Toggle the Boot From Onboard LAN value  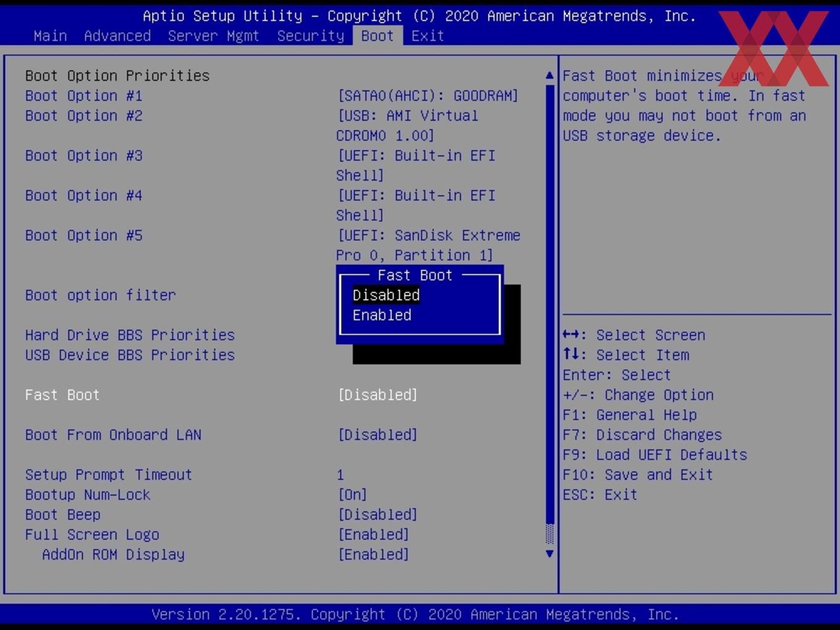(x=377, y=435)
